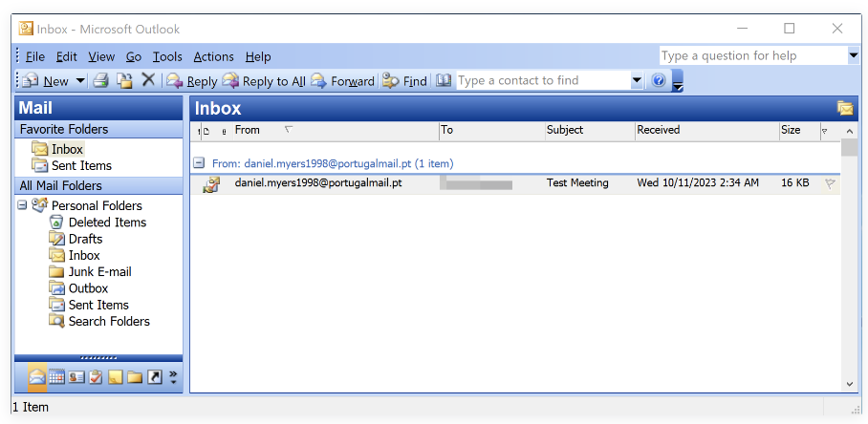Click the scroll down arrow of message list

850,384
